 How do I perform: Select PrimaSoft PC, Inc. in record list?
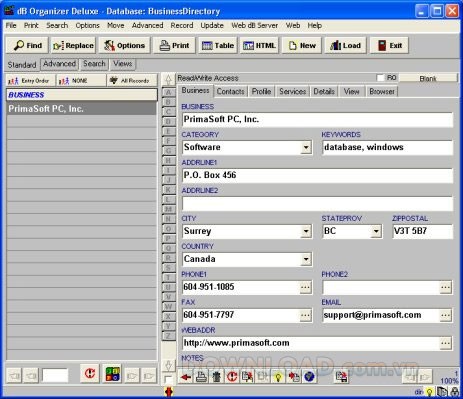tap(81, 109)
